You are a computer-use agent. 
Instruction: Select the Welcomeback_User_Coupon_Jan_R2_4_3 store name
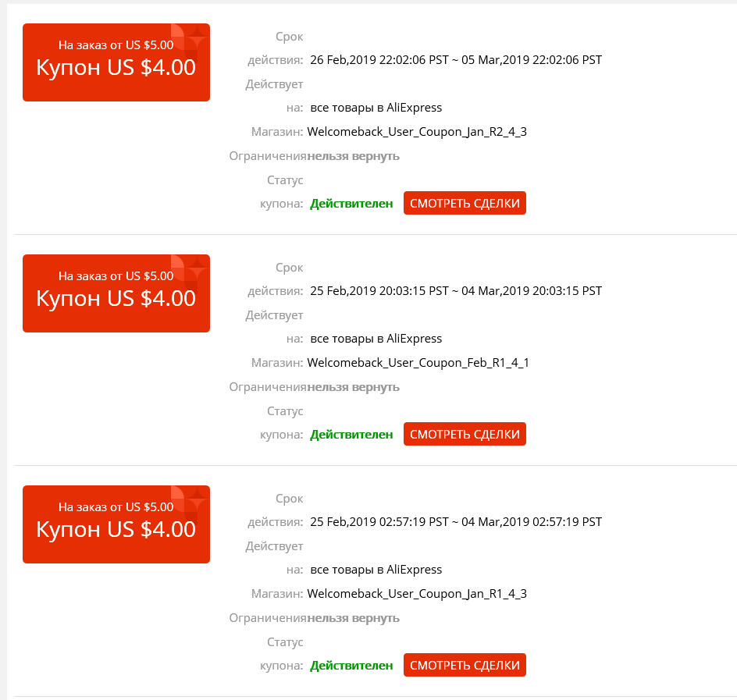417,132
